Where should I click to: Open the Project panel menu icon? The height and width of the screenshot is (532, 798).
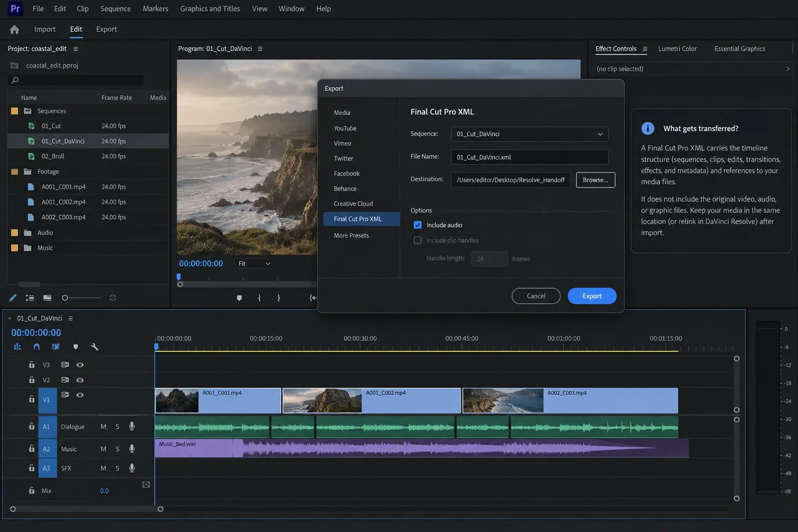pos(75,49)
